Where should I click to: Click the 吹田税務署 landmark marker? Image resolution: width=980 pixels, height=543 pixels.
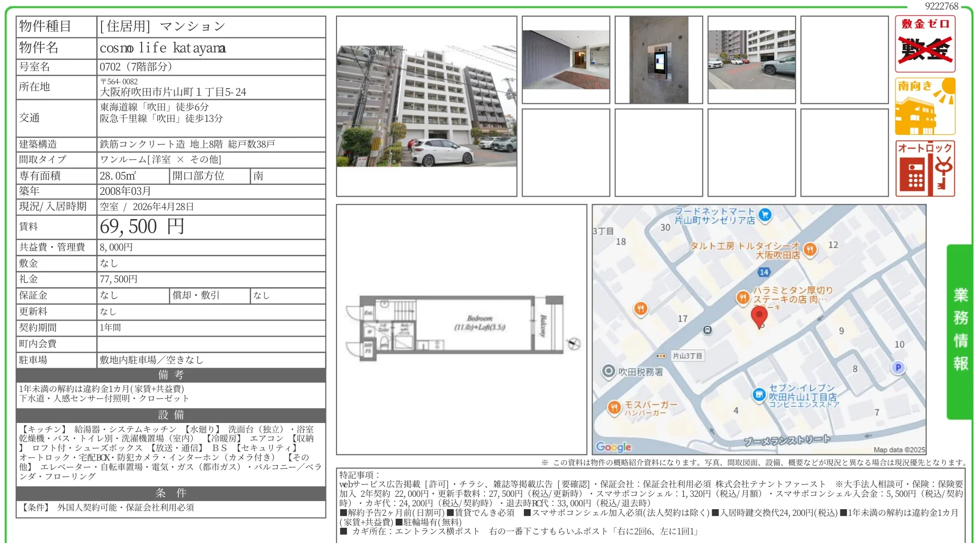608,371
